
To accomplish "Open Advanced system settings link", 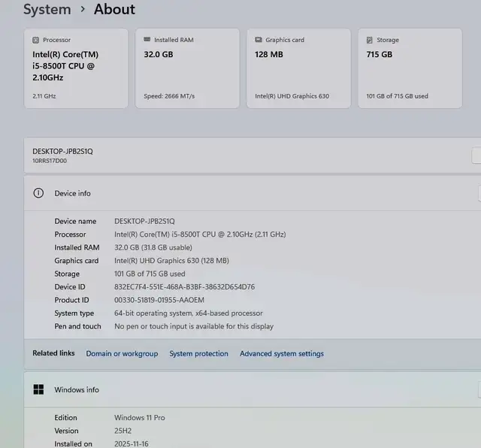I will [282, 353].
